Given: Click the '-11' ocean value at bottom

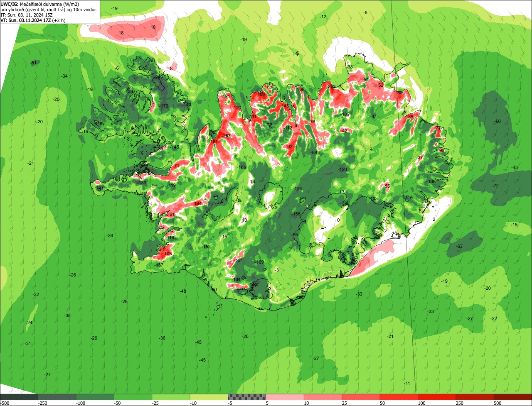Looking at the screenshot, I should [x=407, y=383].
